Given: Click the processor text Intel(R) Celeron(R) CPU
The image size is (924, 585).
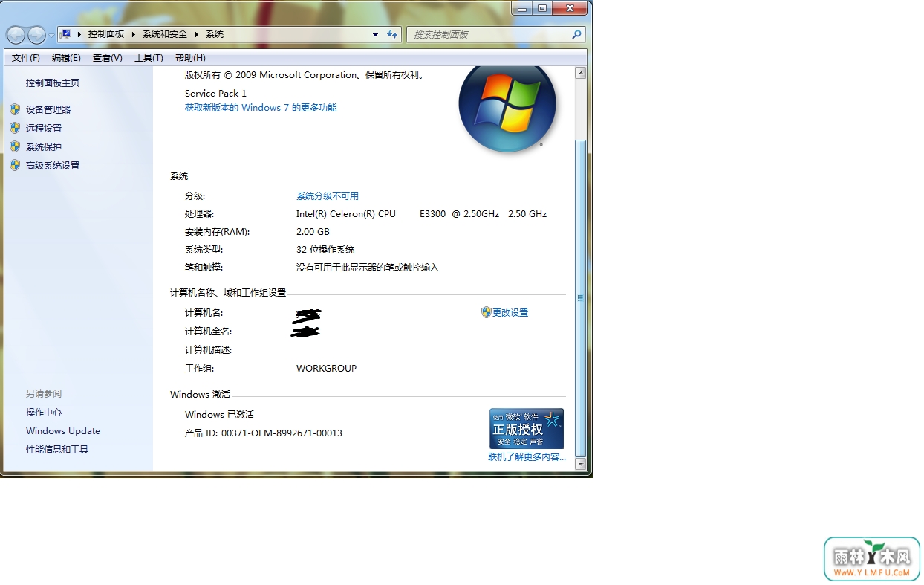Looking at the screenshot, I should (346, 214).
